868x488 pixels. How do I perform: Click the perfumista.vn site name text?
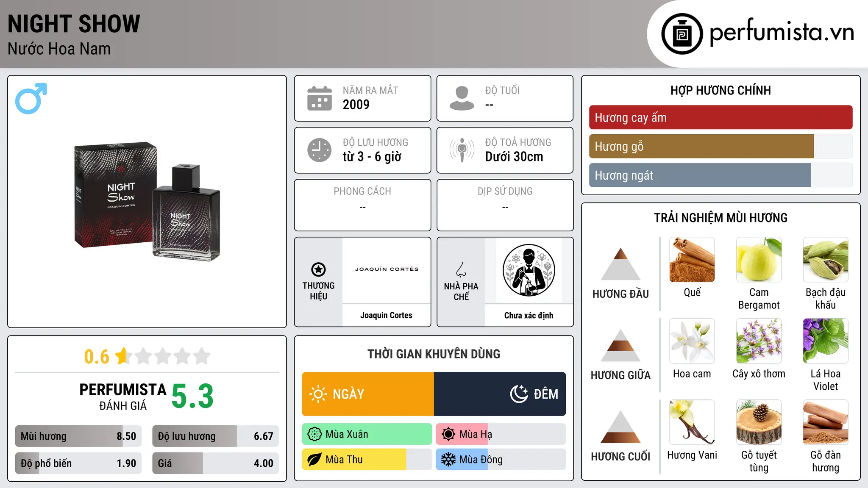[x=782, y=32]
